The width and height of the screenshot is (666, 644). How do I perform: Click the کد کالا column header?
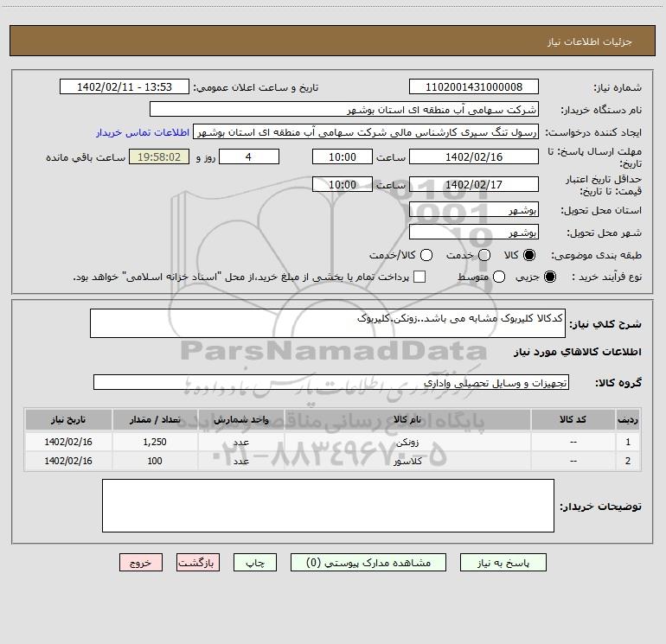573,420
